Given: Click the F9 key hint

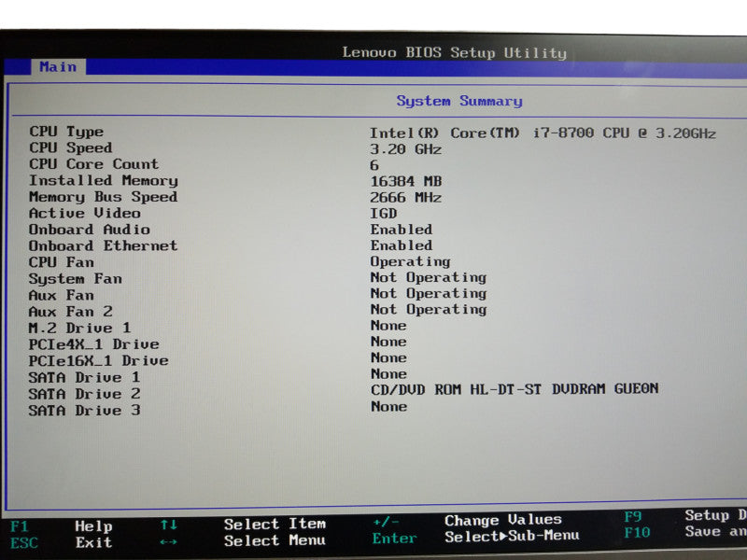Looking at the screenshot, I should [x=633, y=517].
